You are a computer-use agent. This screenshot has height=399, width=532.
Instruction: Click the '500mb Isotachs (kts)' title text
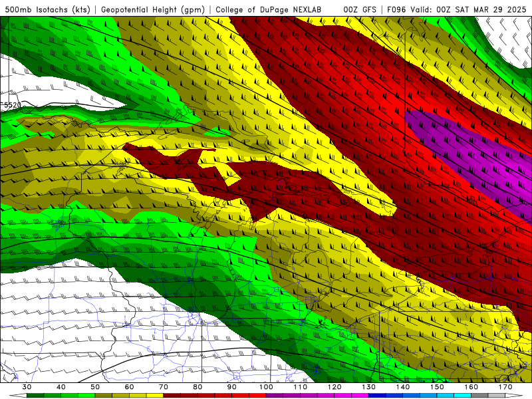(47, 9)
